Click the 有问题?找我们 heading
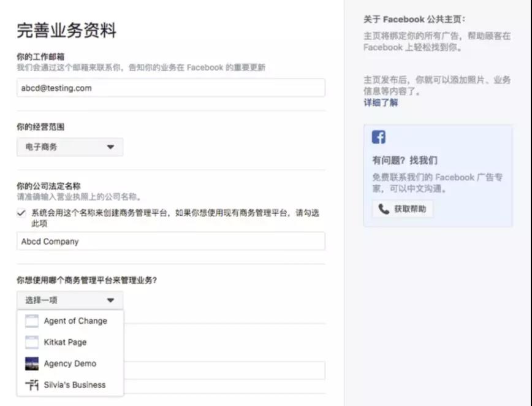 tap(405, 160)
